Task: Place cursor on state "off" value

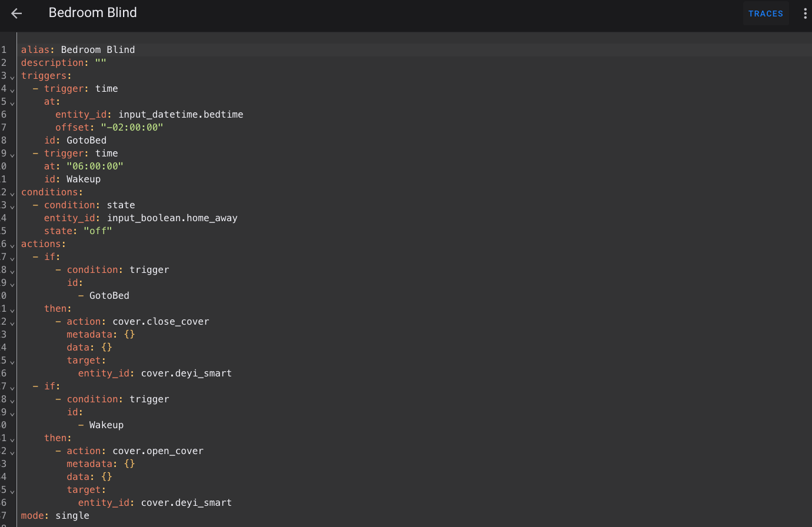Action: (x=98, y=231)
